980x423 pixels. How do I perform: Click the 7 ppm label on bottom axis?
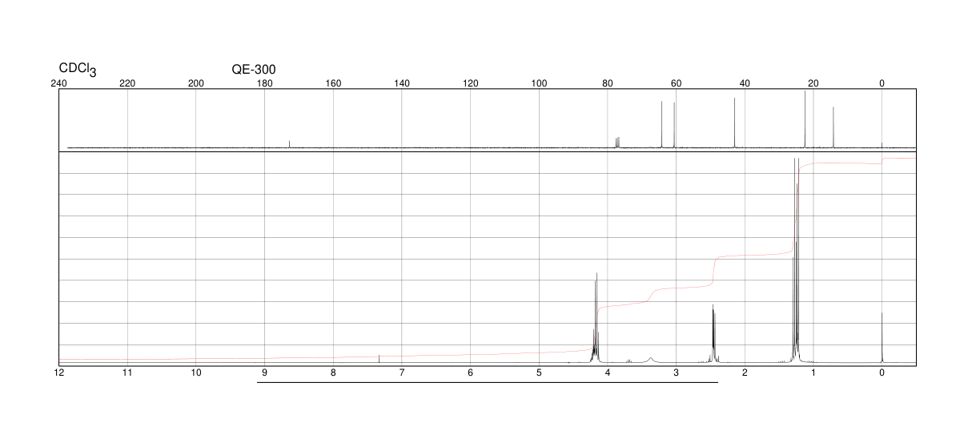[402, 373]
